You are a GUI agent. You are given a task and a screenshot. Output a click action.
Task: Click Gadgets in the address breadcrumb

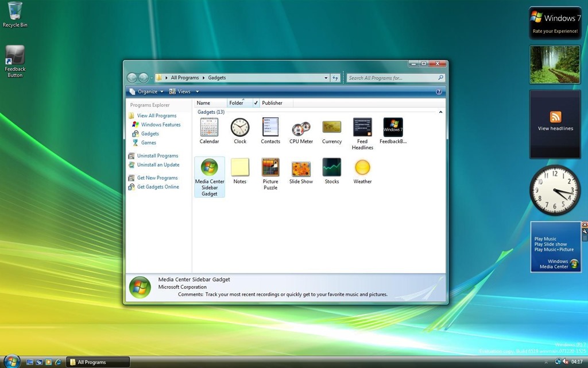coord(216,78)
